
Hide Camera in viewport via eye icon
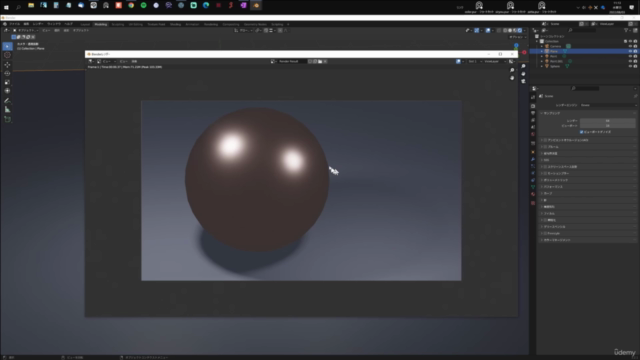(x=630, y=46)
